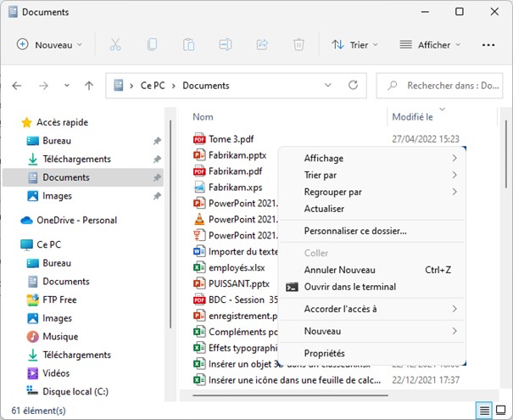513x420 pixels.
Task: Click the search box Rechercher dans Documents
Action: click(441, 86)
